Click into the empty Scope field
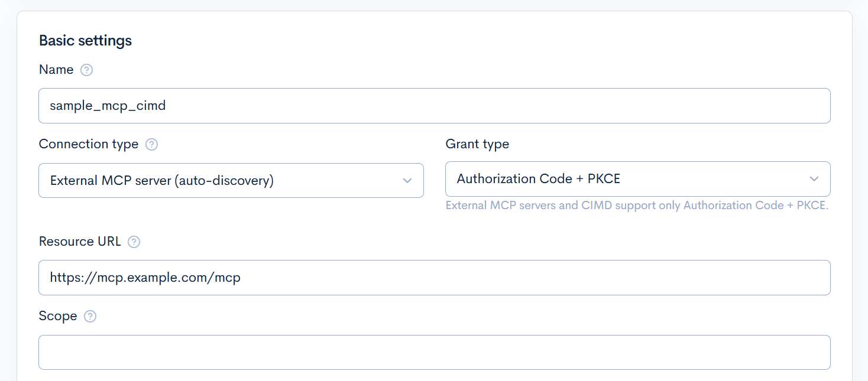This screenshot has width=868, height=381. tap(435, 353)
